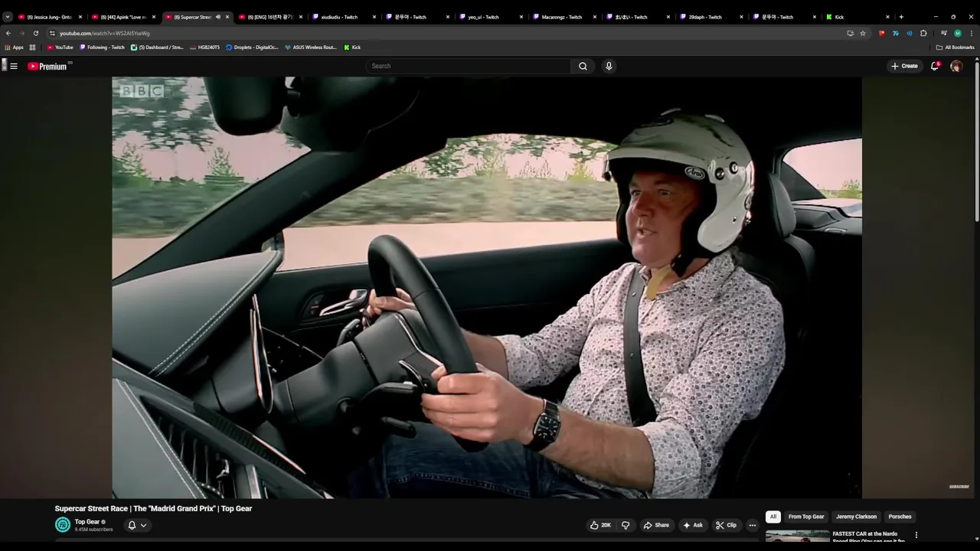The image size is (980, 551).
Task: Open YouTube bookmark in bookmarks bar
Action: pos(60,47)
